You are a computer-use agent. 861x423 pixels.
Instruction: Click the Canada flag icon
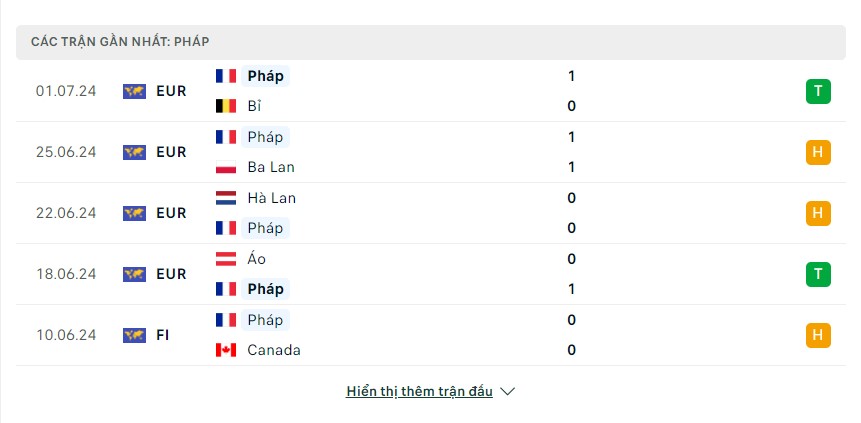pos(226,350)
